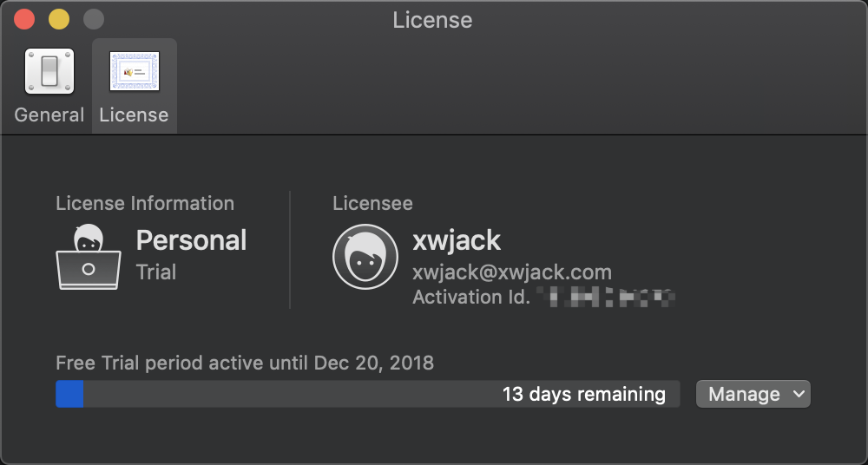This screenshot has width=868, height=465.
Task: Click the Free Trial period expiry text
Action: [245, 363]
